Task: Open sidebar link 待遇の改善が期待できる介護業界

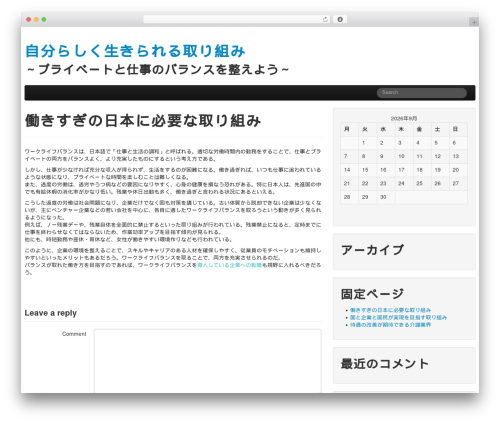Action: point(390,325)
